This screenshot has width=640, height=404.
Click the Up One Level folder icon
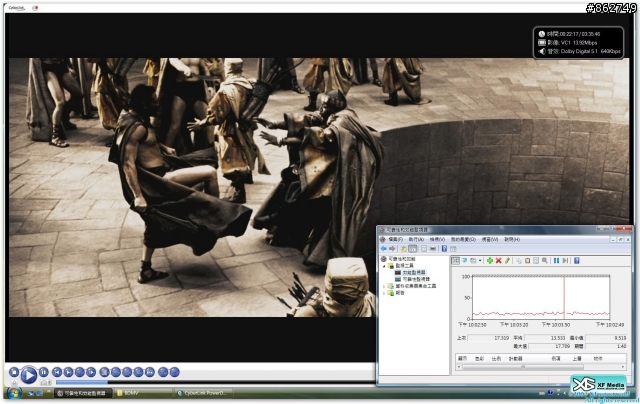[404, 249]
